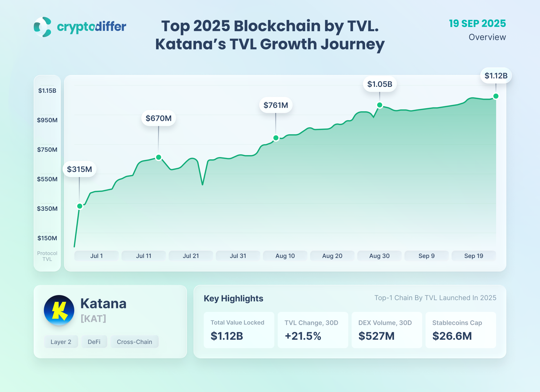Select the Layer 2 tag
The width and height of the screenshot is (540, 392).
tap(61, 342)
